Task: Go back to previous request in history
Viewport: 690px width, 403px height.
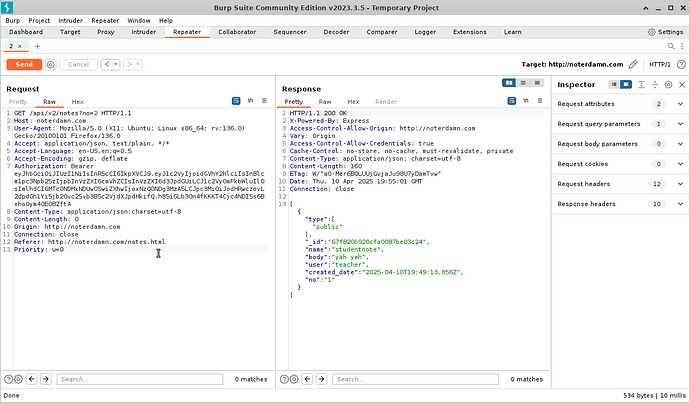Action: point(106,65)
